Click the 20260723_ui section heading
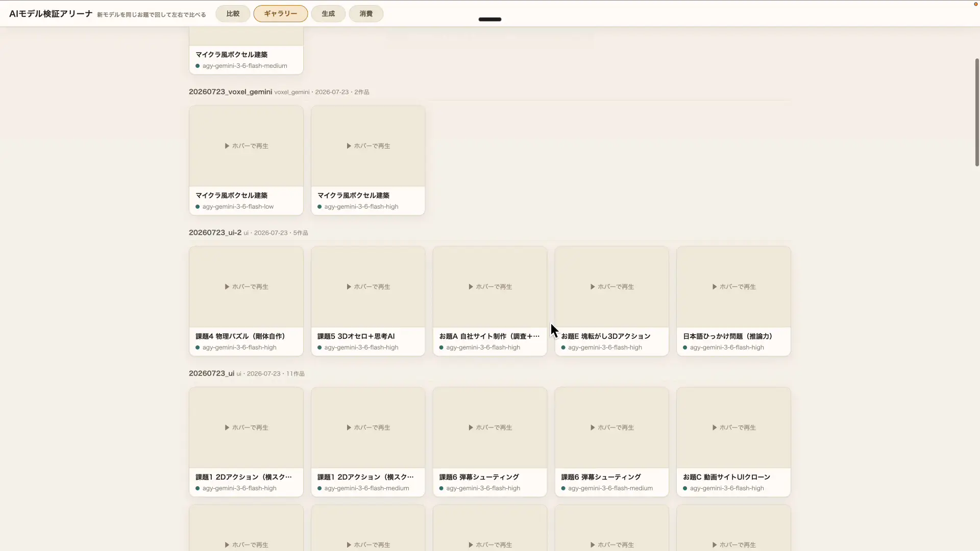 pos(211,373)
